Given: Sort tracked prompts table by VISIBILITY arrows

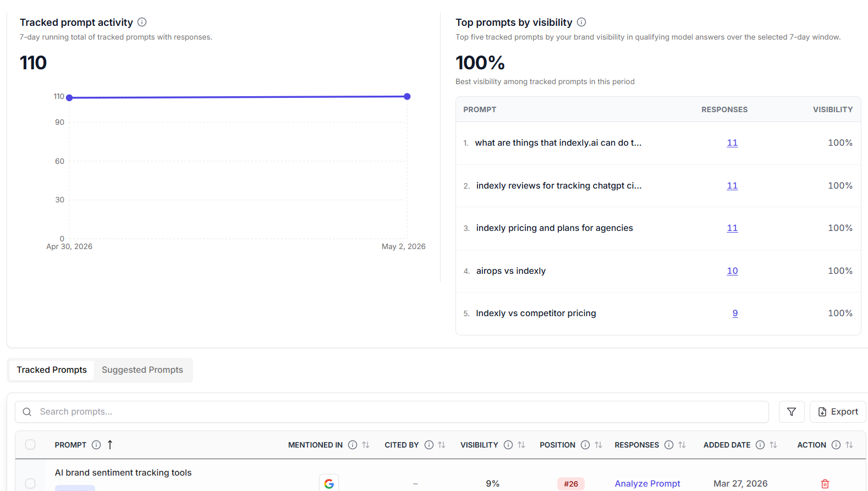Looking at the screenshot, I should click(521, 445).
